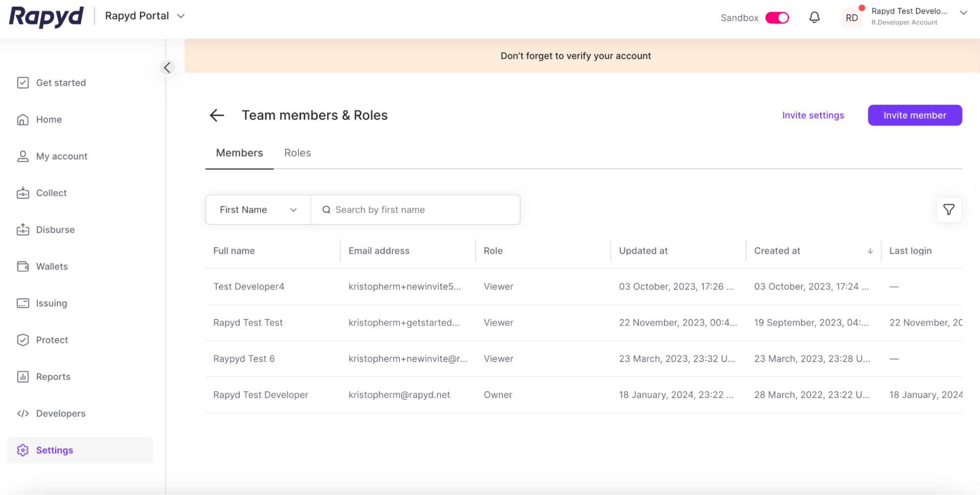The height and width of the screenshot is (495, 980).
Task: Expand the Rapyd Portal dropdown
Action: point(181,16)
